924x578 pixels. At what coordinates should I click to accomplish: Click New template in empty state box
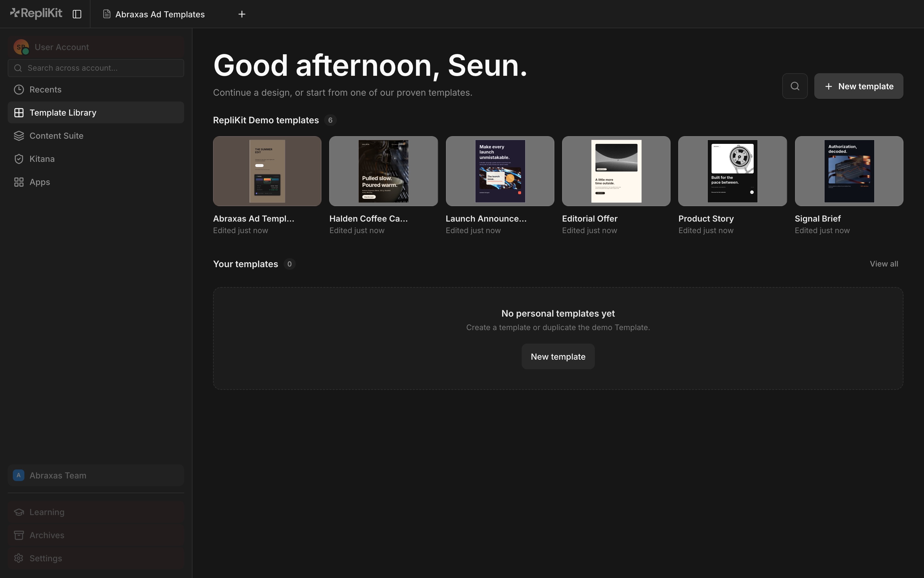[x=558, y=357]
